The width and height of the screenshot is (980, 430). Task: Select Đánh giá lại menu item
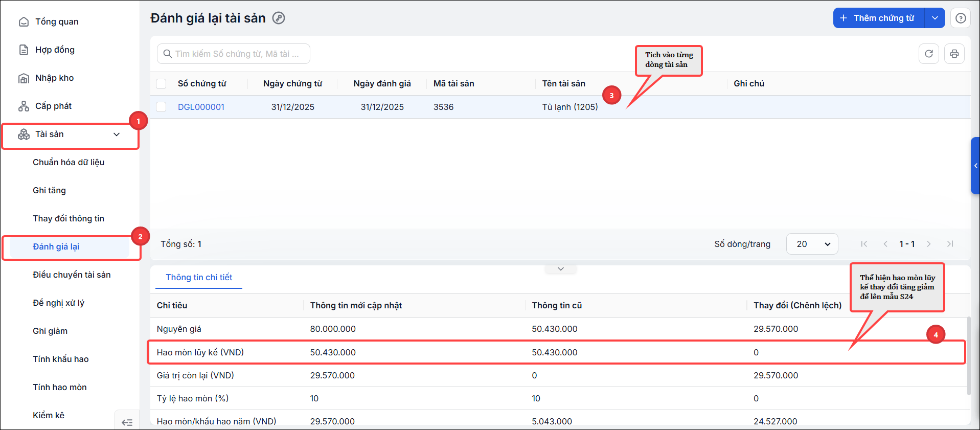[x=70, y=246]
